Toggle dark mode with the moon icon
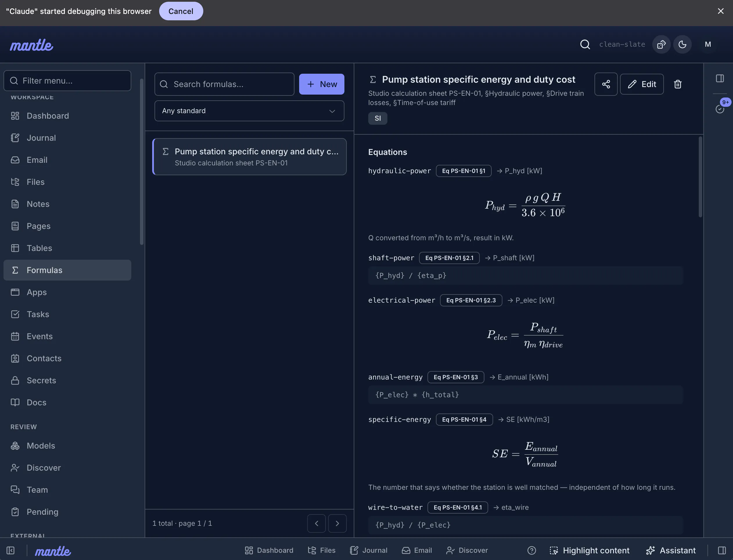This screenshot has height=560, width=733. point(682,44)
